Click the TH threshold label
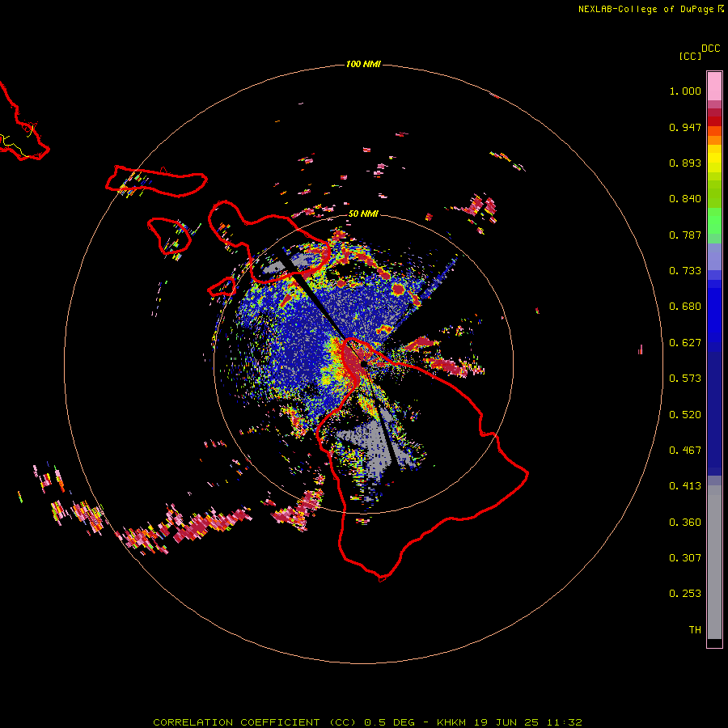 (x=695, y=630)
